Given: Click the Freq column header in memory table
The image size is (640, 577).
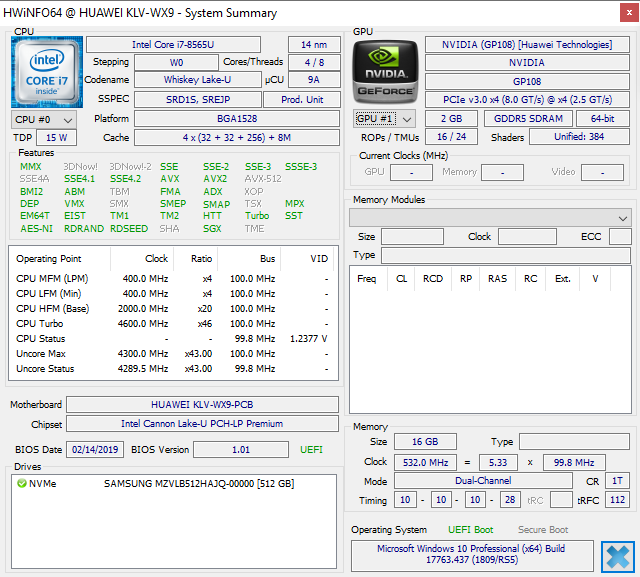Looking at the screenshot, I should [367, 279].
